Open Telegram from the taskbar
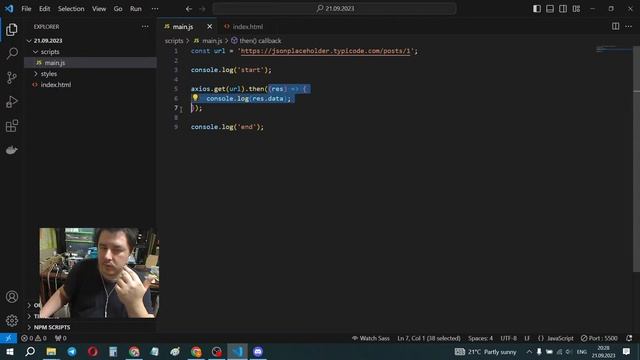Viewport: 640px width, 360px height. (72, 351)
